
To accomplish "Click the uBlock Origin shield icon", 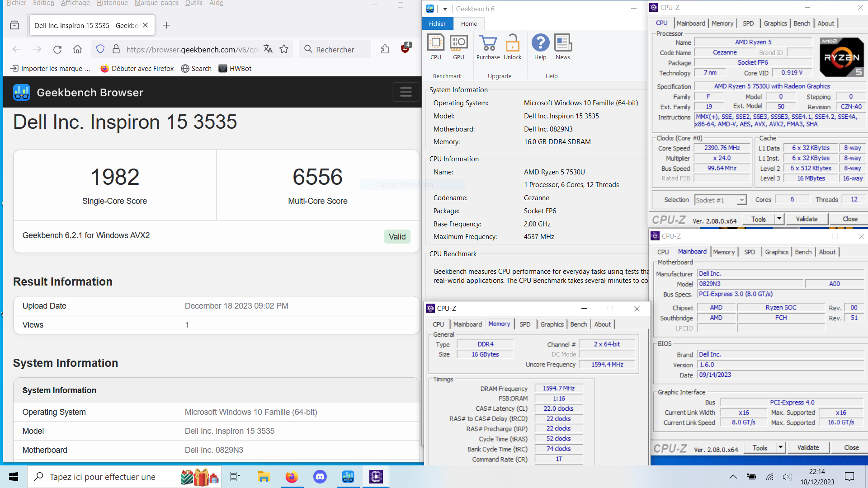I will pos(406,48).
